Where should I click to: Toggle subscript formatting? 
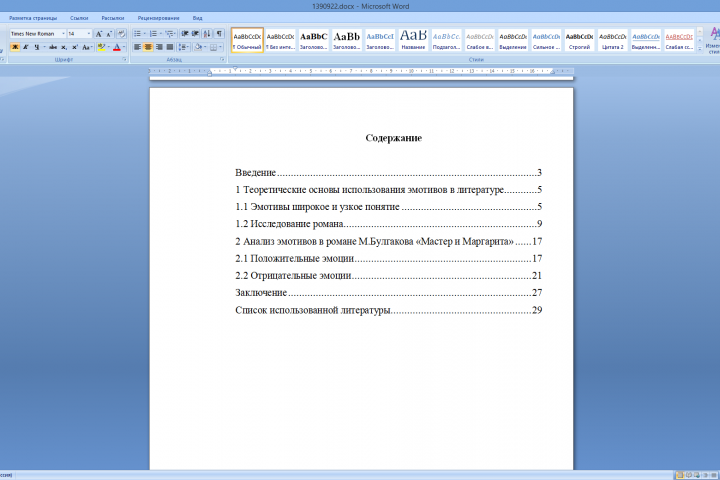(x=64, y=47)
